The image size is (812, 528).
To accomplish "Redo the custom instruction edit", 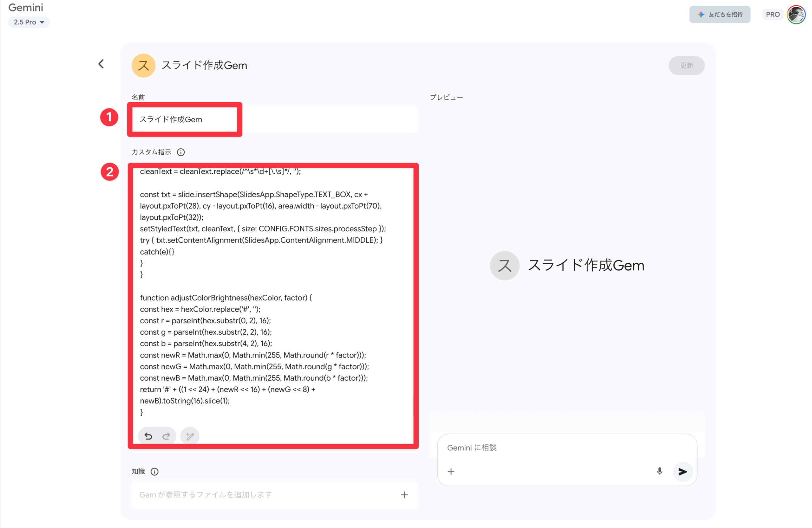I will 166,436.
